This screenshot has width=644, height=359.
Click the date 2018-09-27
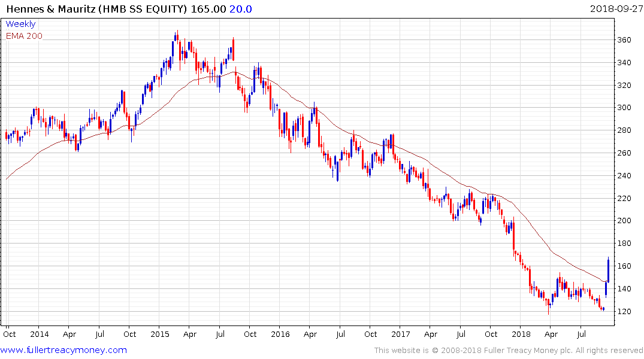(616, 8)
